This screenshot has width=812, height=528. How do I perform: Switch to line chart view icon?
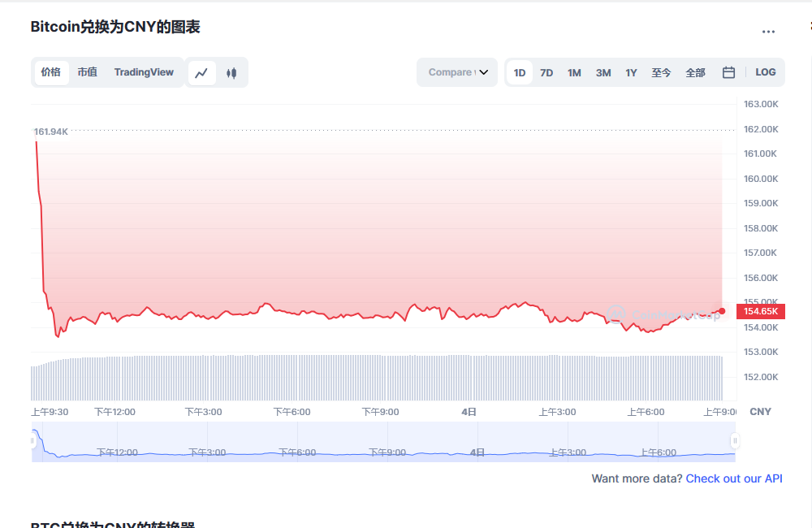coord(201,72)
